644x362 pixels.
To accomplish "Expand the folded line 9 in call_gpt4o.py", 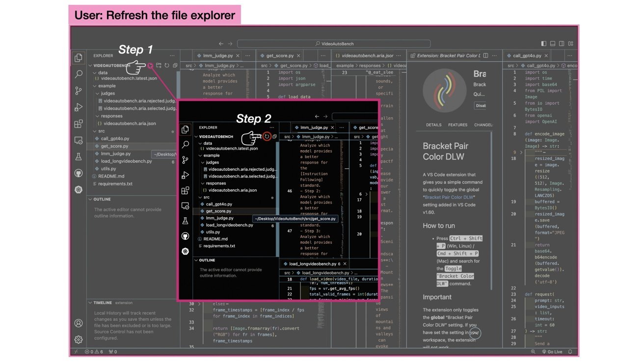I will 521,153.
